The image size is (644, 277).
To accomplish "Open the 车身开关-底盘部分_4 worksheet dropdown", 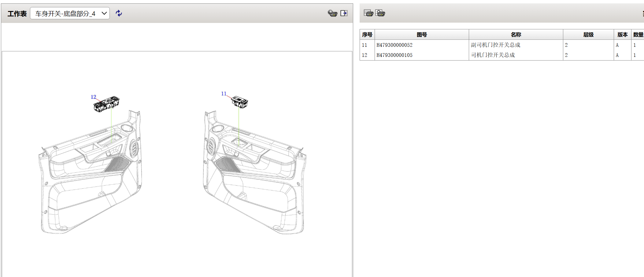I will click(70, 13).
